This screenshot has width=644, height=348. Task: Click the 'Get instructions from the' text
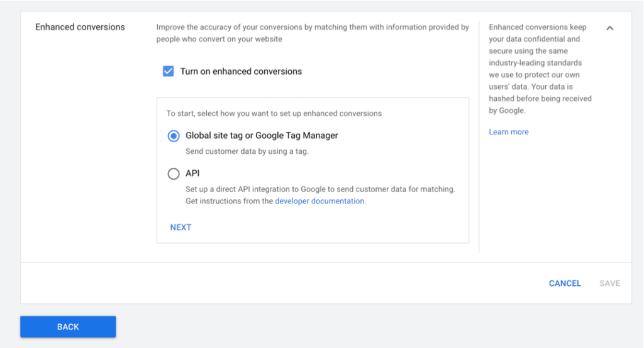[229, 202]
